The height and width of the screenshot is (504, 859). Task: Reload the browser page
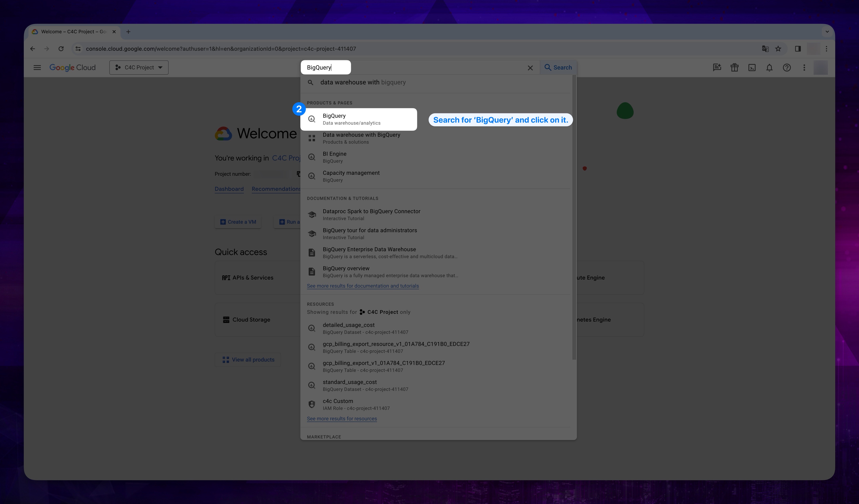61,49
